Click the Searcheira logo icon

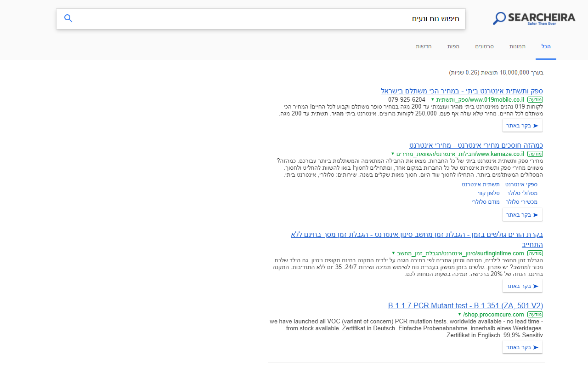coord(498,18)
